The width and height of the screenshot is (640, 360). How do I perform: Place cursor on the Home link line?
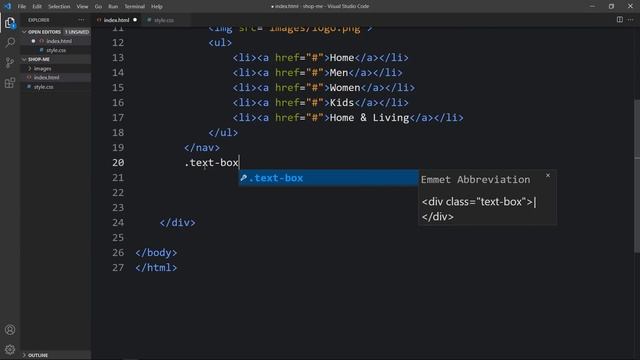[x=320, y=58]
